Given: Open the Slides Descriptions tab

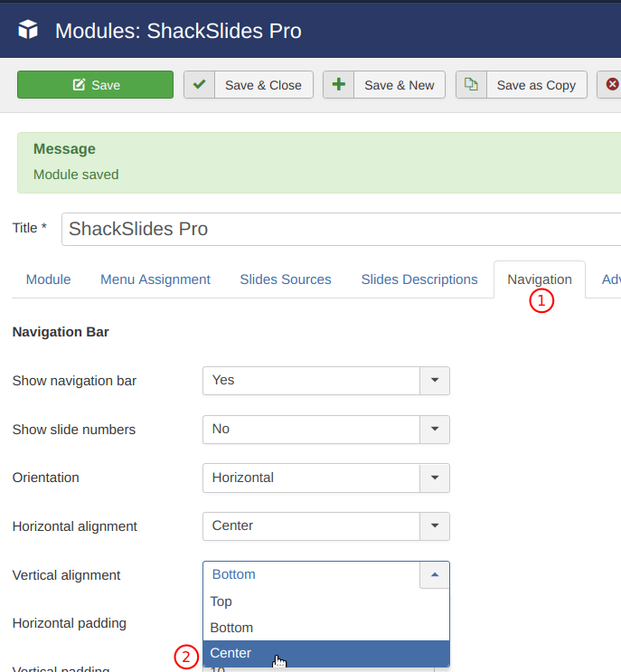Looking at the screenshot, I should (419, 279).
